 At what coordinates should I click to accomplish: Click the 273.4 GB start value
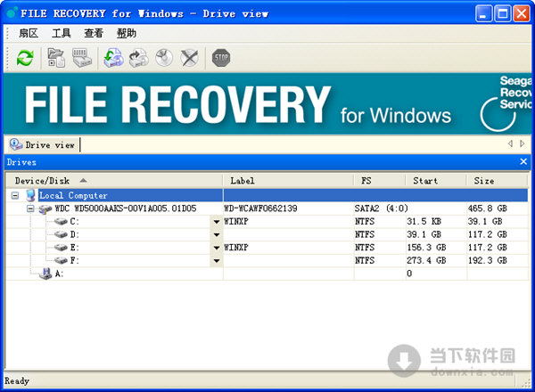pos(426,260)
